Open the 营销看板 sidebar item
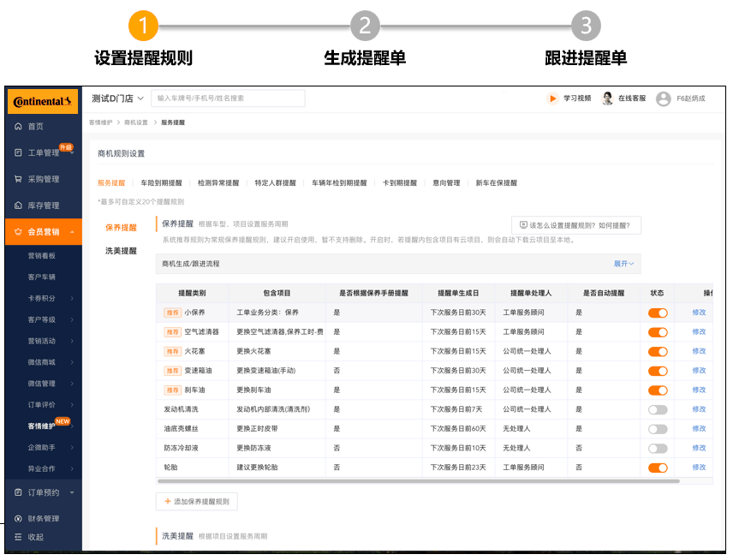Viewport: 733px width, 560px height. click(42, 256)
